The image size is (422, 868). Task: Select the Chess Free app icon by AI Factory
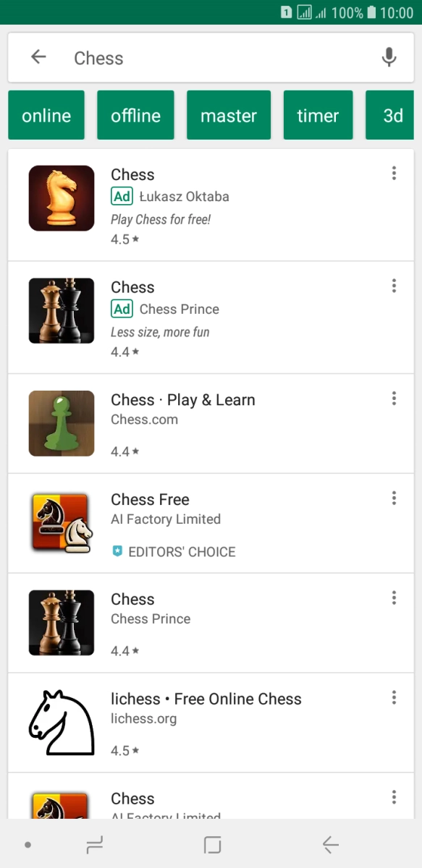click(x=61, y=523)
